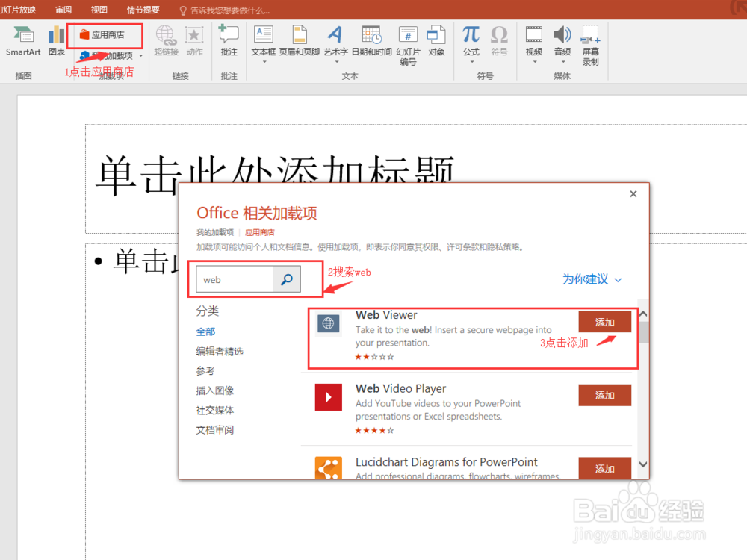Open the 视图 (View) ribbon tab

tap(99, 10)
